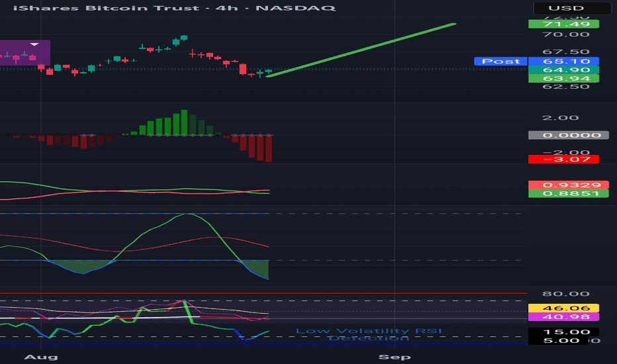Click the Sep date label on time axis

click(395, 357)
